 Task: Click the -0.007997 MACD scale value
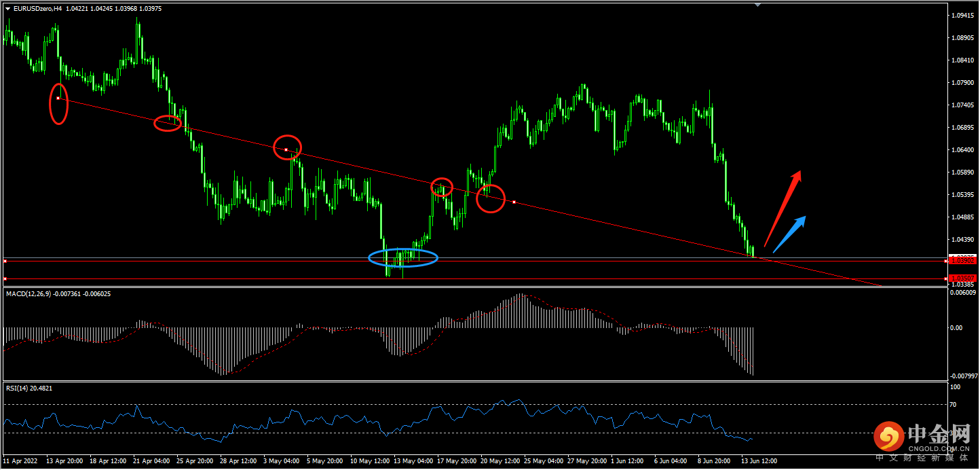click(964, 376)
